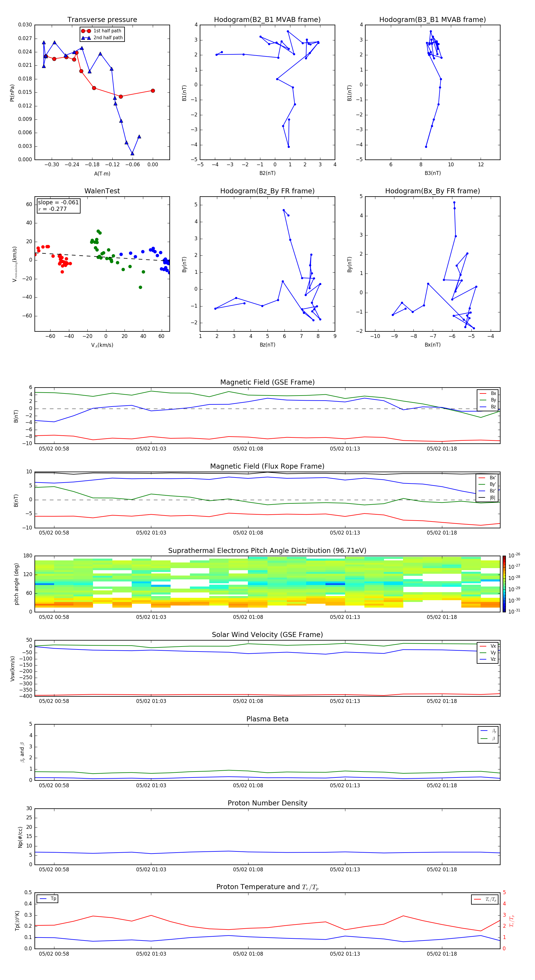535x980 pixels.
Task: Click the 'V_A(km/s)' x-axis label
Action: [102, 345]
